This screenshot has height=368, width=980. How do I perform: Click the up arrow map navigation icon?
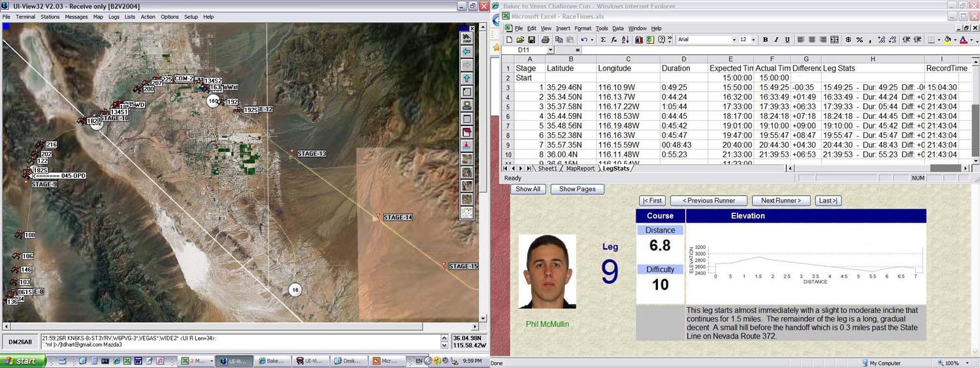466,78
